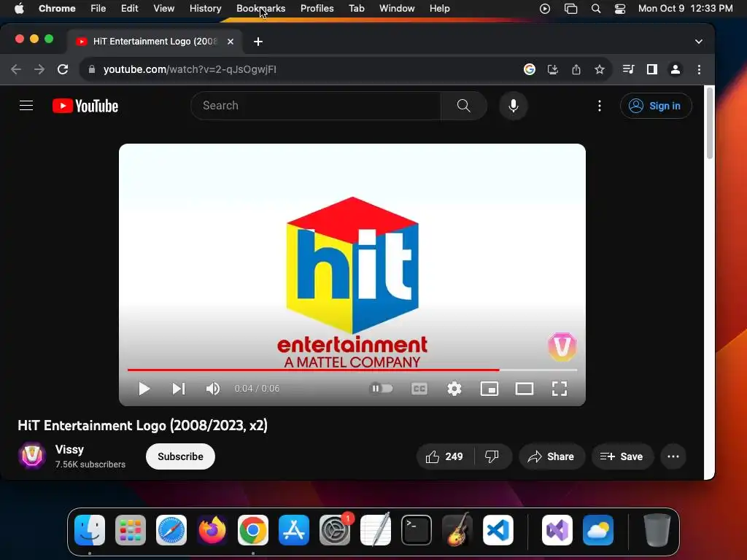
Task: Open Google icon in address bar
Action: point(530,69)
